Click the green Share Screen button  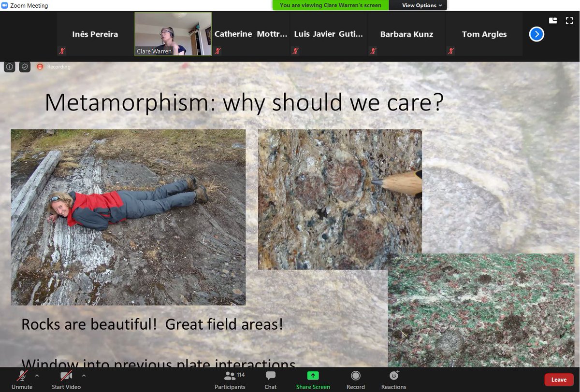pyautogui.click(x=313, y=379)
